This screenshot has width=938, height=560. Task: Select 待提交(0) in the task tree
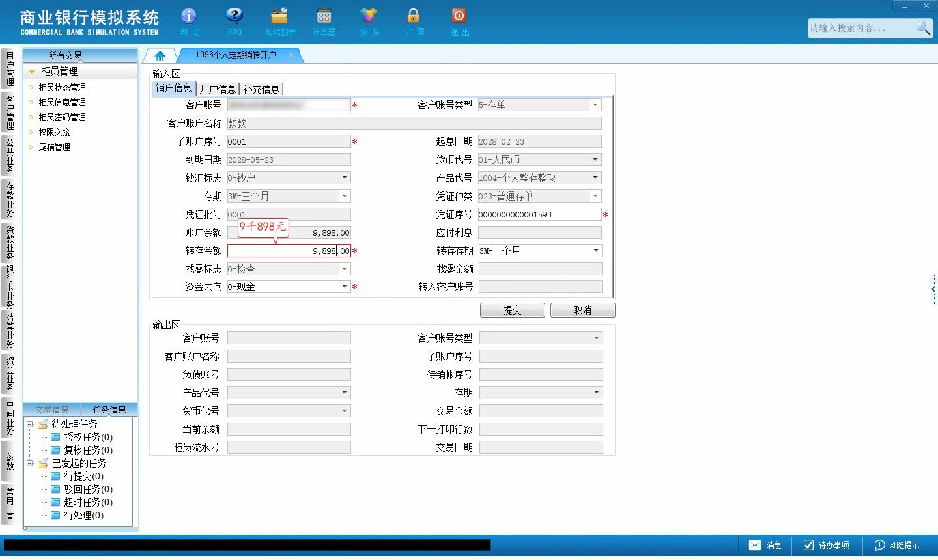83,476
